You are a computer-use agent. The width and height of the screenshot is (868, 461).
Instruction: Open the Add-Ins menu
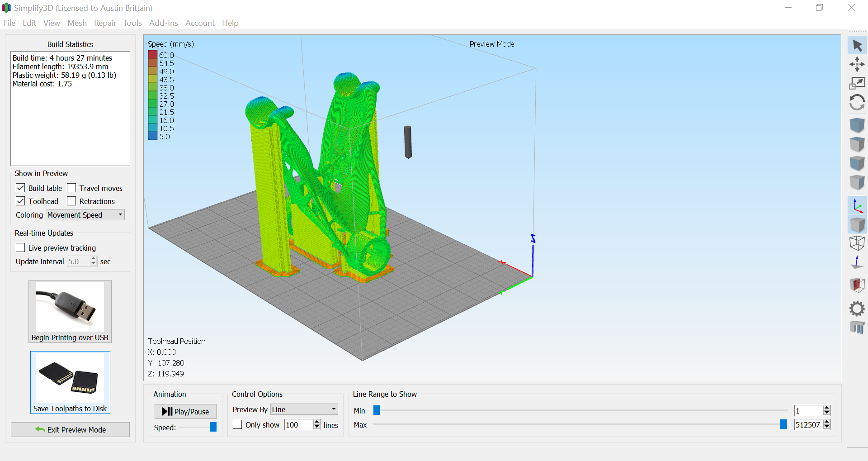point(164,23)
